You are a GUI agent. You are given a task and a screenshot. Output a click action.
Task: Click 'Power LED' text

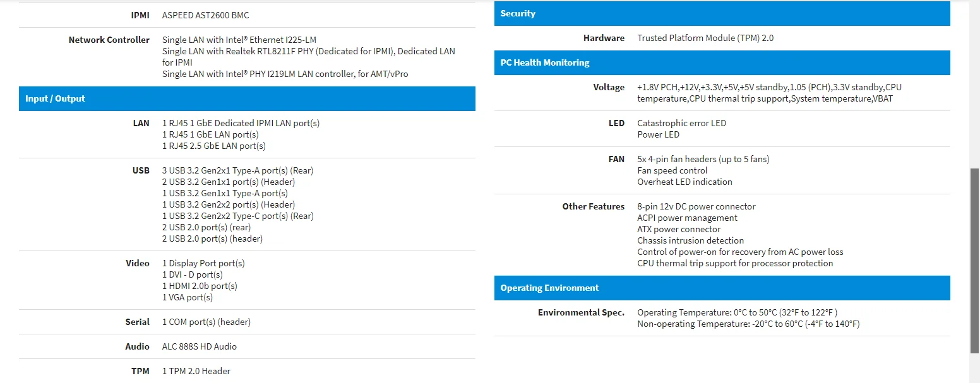pos(659,134)
